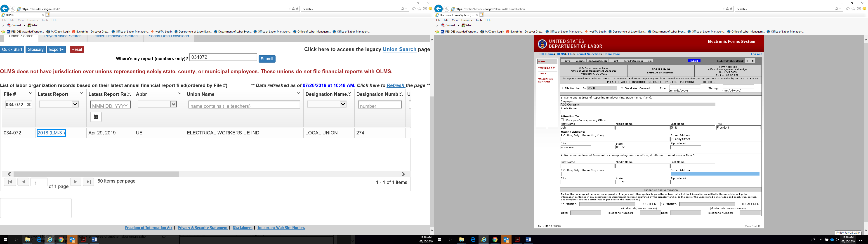Go to next results page arrow
This screenshot has width=868, height=244.
click(x=75, y=182)
